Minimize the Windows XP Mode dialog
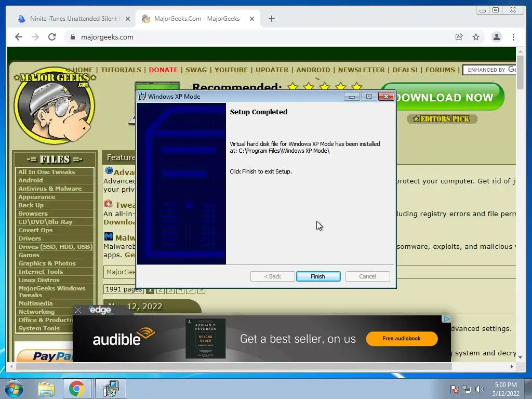 click(x=352, y=97)
